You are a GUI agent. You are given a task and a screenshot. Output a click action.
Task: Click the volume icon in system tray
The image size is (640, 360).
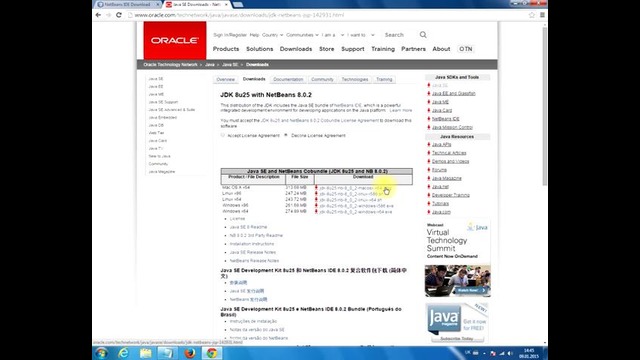(510, 353)
